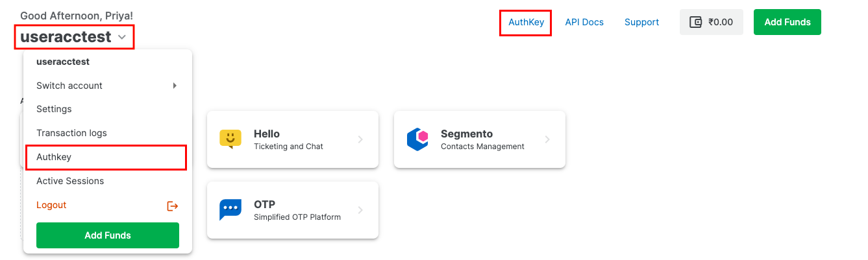
Task: Click the OTP speech bubble icon
Action: [x=230, y=210]
